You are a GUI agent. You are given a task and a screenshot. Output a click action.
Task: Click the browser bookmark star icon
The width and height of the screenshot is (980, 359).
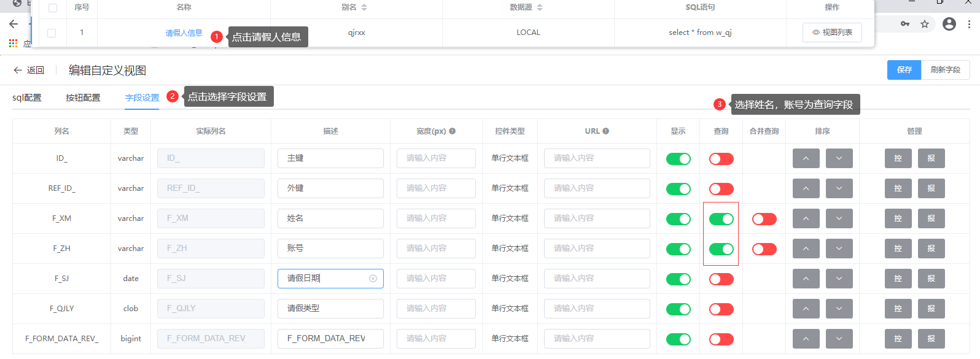point(925,24)
